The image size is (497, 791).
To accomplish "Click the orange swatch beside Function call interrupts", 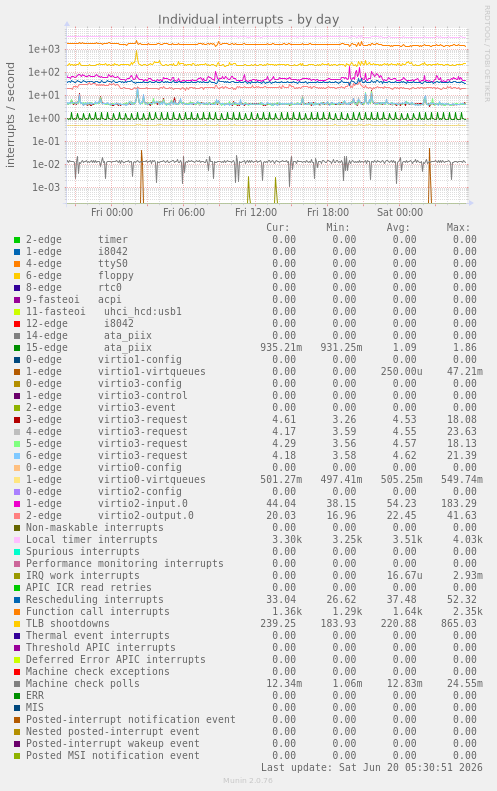I will point(17,612).
